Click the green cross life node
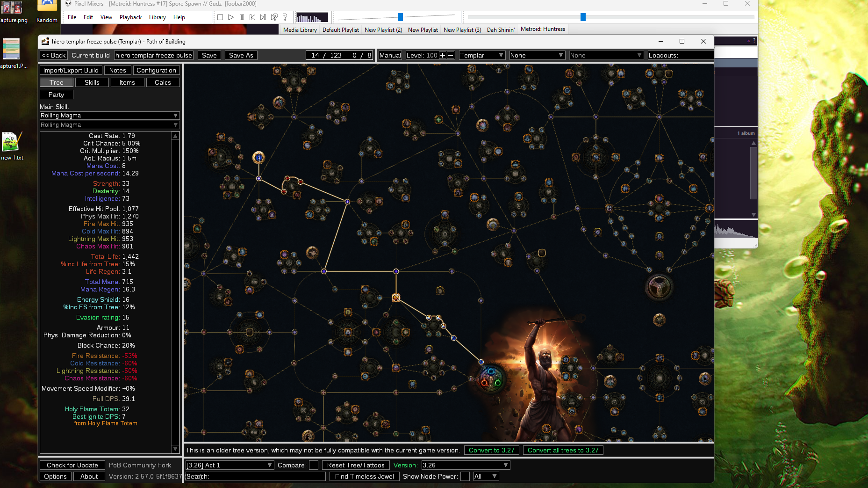The width and height of the screenshot is (868, 488). click(x=438, y=120)
